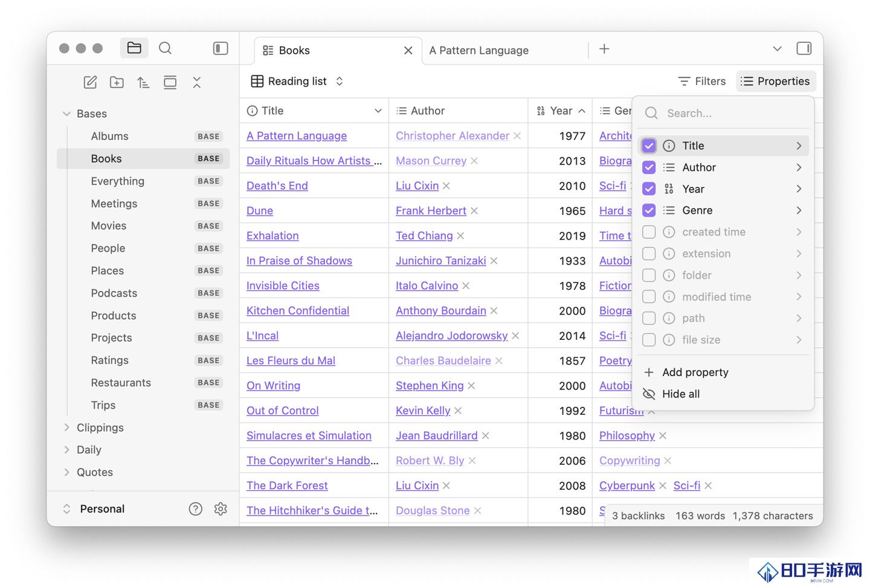The width and height of the screenshot is (870, 588).
Task: Uncheck the Genre property checkbox
Action: click(x=649, y=210)
